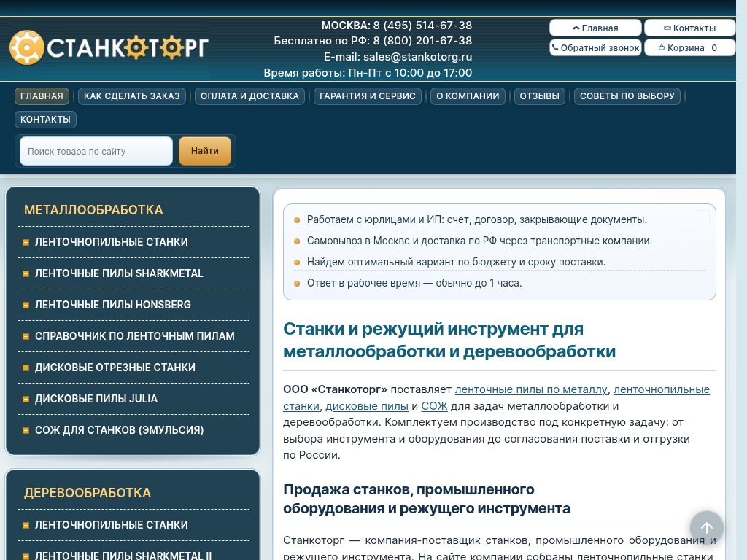Image resolution: width=747 pixels, height=560 pixels.
Task: Open Ленточнопильные станки under Металлообработка
Action: click(x=112, y=242)
